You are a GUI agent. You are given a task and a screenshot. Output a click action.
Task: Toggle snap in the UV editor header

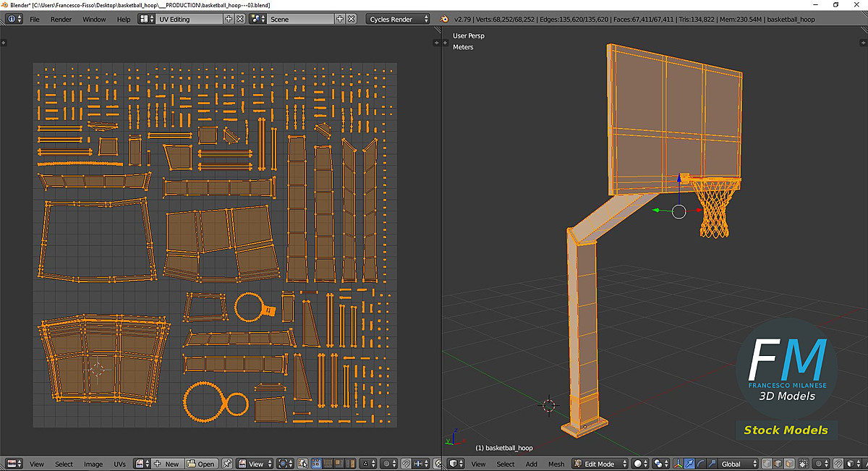407,464
